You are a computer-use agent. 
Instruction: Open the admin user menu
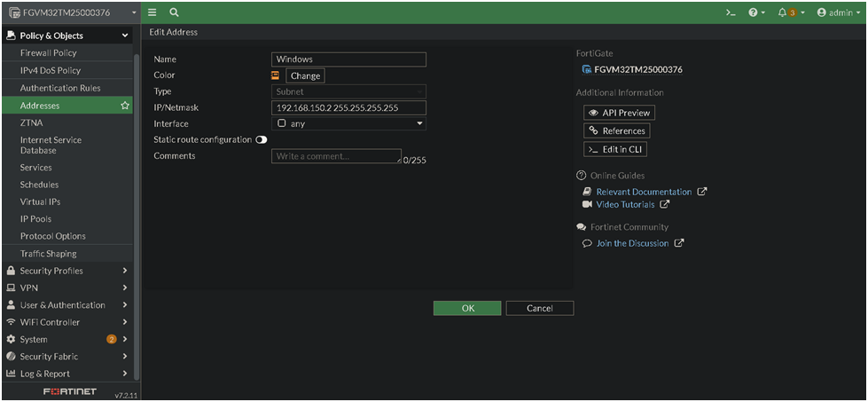(x=838, y=12)
